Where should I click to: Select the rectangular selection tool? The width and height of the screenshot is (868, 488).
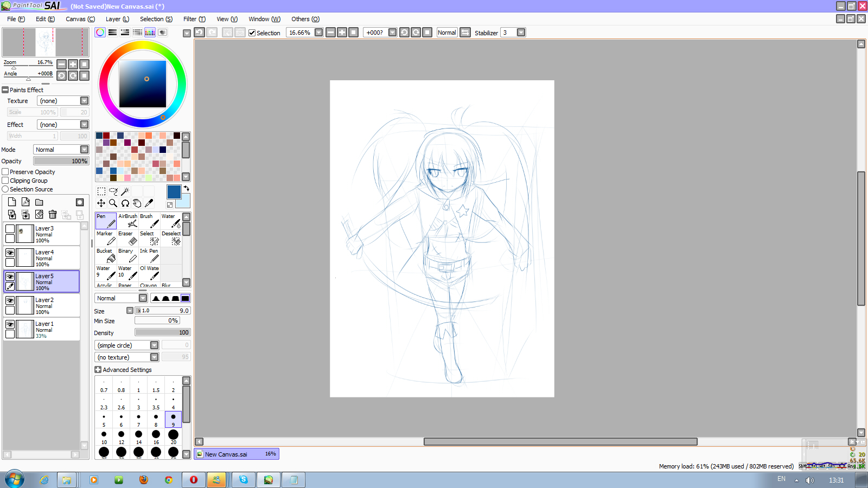click(101, 191)
